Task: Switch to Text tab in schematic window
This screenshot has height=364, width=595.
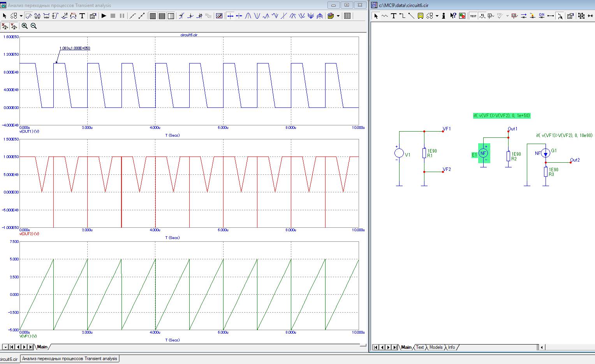Action: 420,347
